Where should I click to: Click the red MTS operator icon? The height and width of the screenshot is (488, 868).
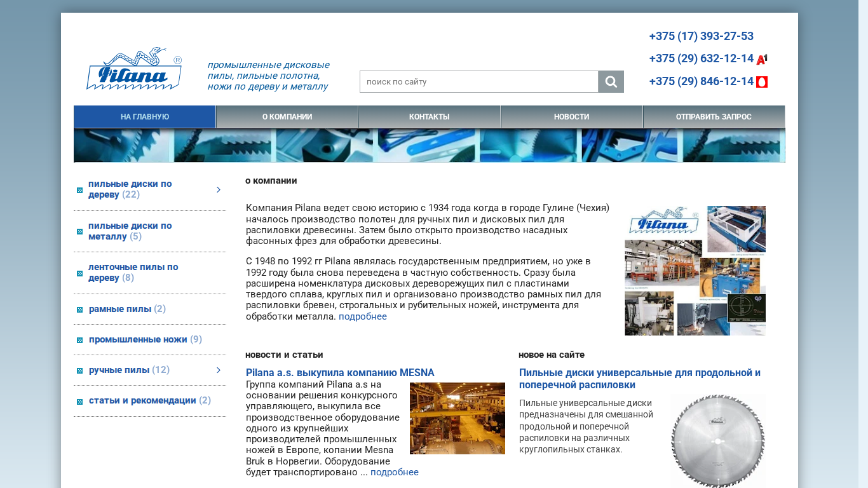tap(762, 82)
